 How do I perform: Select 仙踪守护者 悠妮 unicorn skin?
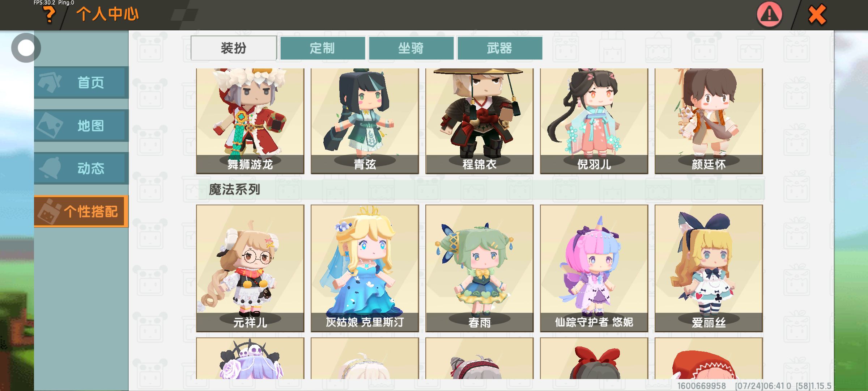point(594,268)
